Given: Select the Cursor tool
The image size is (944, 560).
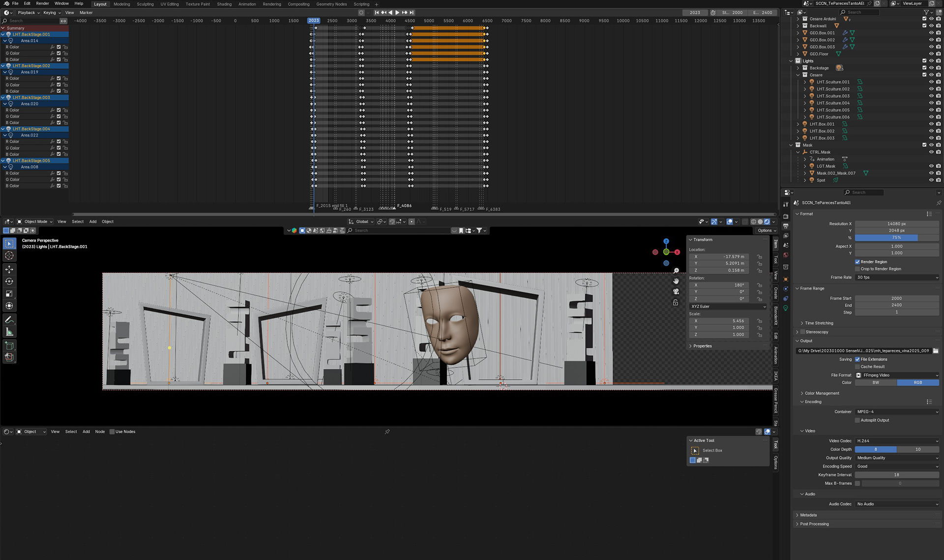Looking at the screenshot, I should click(9, 255).
